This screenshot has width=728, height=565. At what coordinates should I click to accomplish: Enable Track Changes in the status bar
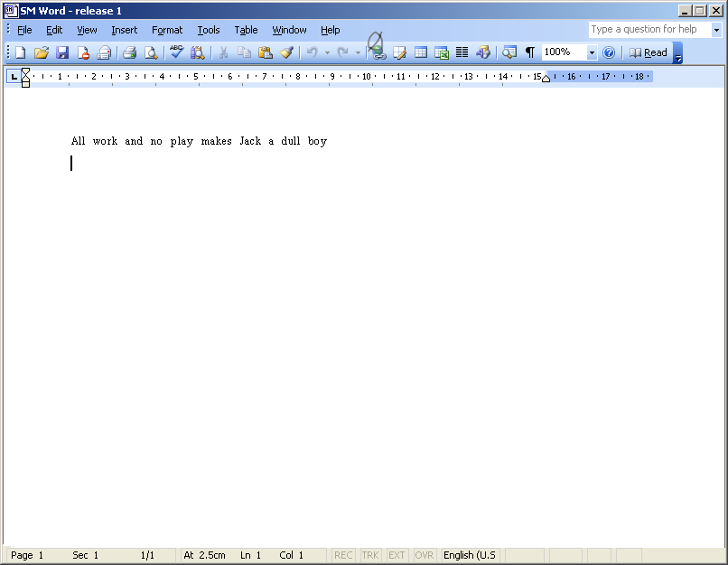pos(369,555)
